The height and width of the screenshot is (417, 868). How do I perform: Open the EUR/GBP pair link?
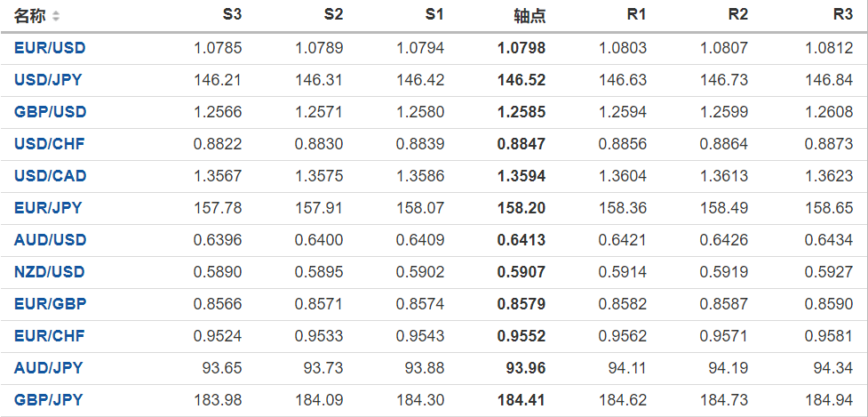[50, 304]
